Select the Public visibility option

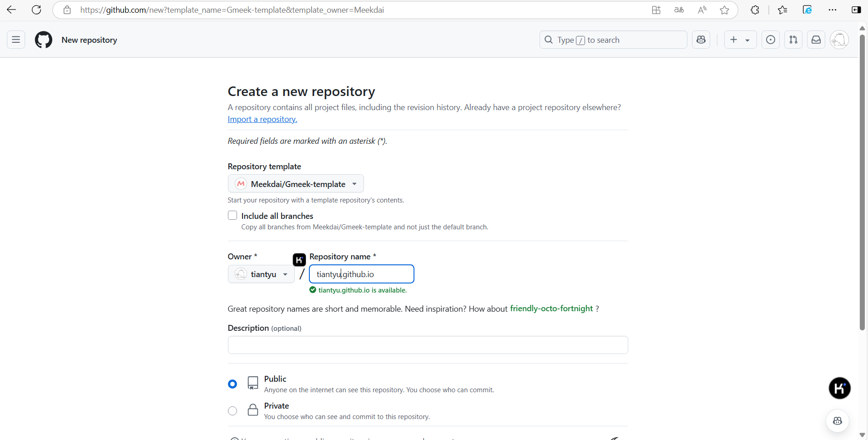pos(232,384)
